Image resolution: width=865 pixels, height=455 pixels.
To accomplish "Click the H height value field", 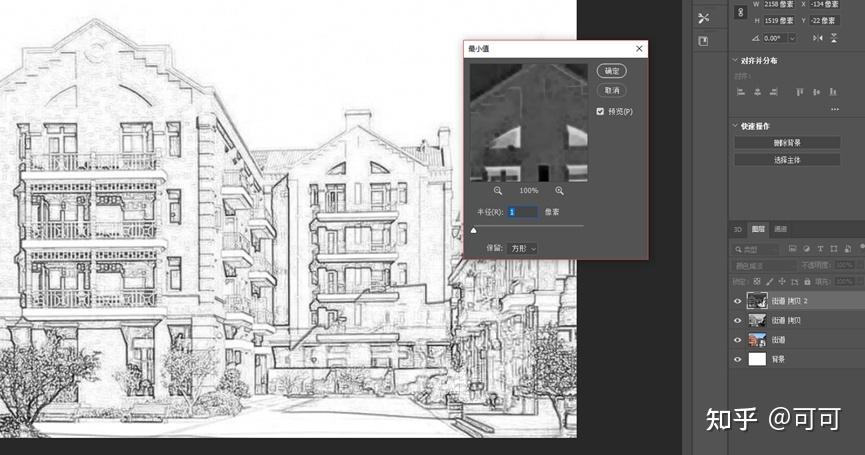I will click(x=779, y=20).
